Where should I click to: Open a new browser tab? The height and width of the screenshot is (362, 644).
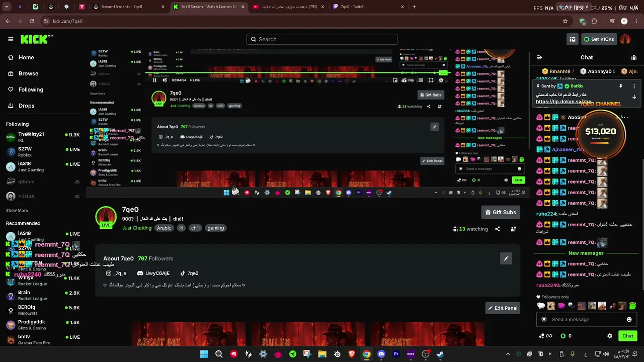pos(414,7)
